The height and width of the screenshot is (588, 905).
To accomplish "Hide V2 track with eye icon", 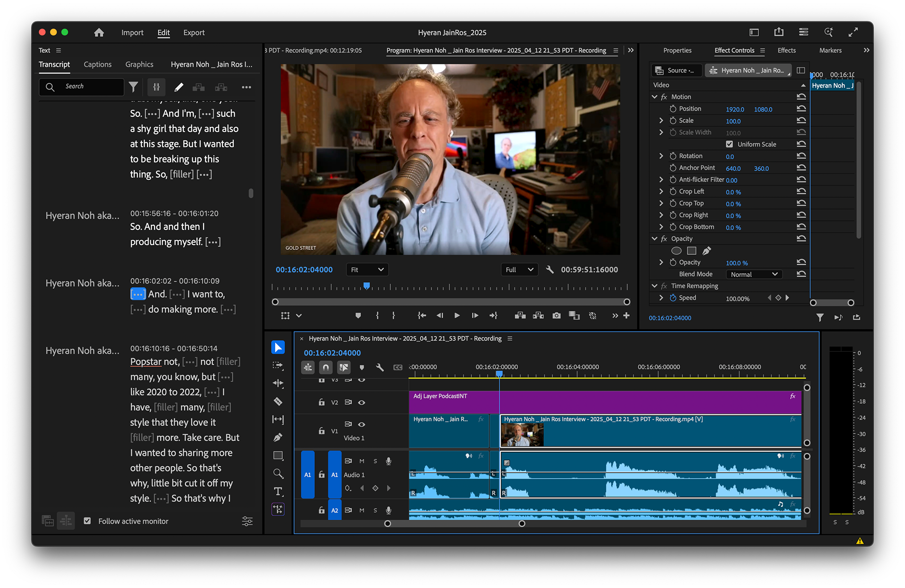I will [x=362, y=402].
